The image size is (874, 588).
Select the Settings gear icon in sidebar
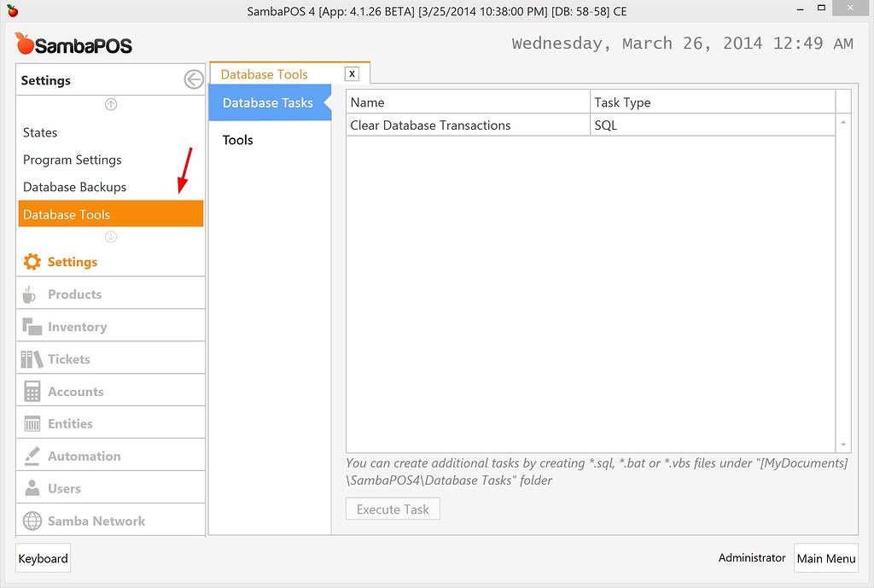34,261
